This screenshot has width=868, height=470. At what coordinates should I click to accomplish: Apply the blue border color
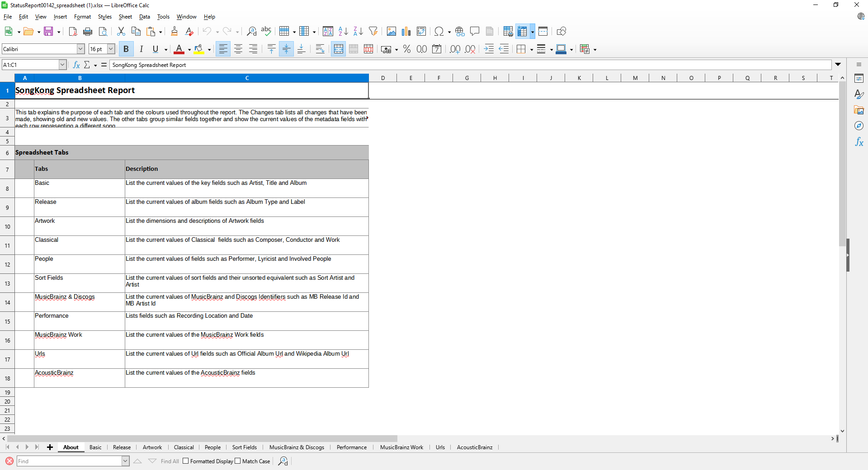[x=561, y=49]
